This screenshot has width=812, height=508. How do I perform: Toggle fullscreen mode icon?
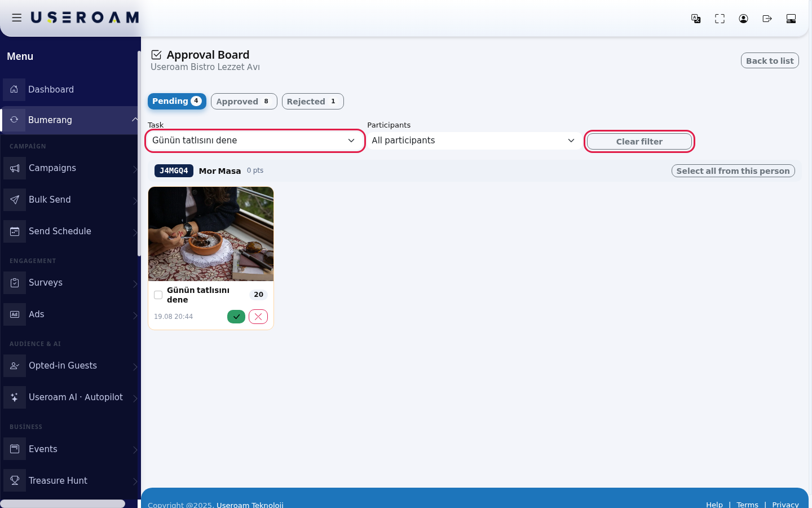pyautogui.click(x=720, y=19)
